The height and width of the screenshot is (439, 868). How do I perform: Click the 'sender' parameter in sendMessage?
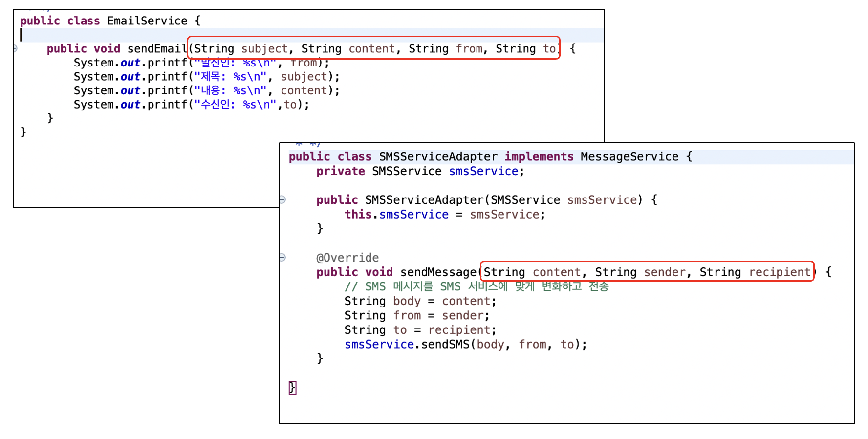[x=665, y=272]
